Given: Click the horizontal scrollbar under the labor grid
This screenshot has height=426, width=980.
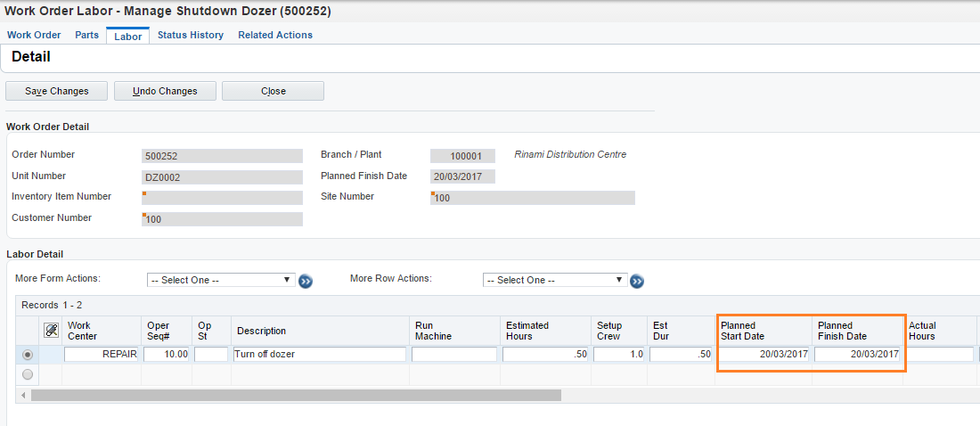Looking at the screenshot, I should (296, 395).
